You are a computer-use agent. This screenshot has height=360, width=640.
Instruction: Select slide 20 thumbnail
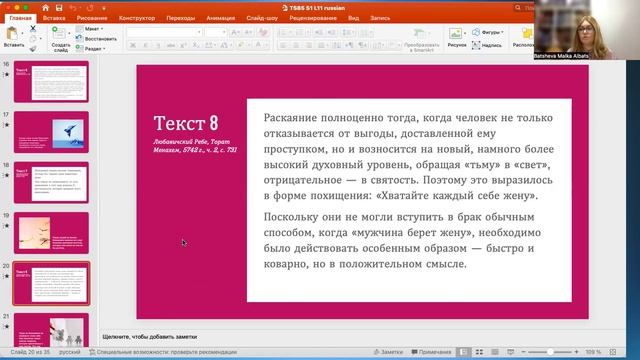pyautogui.click(x=51, y=284)
